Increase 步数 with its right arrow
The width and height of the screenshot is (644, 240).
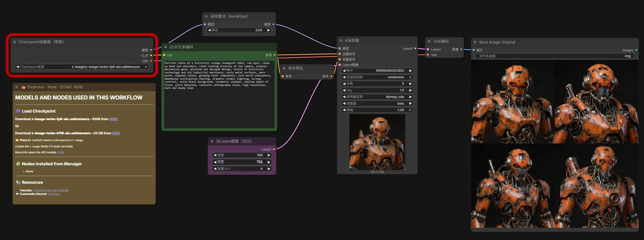click(411, 84)
